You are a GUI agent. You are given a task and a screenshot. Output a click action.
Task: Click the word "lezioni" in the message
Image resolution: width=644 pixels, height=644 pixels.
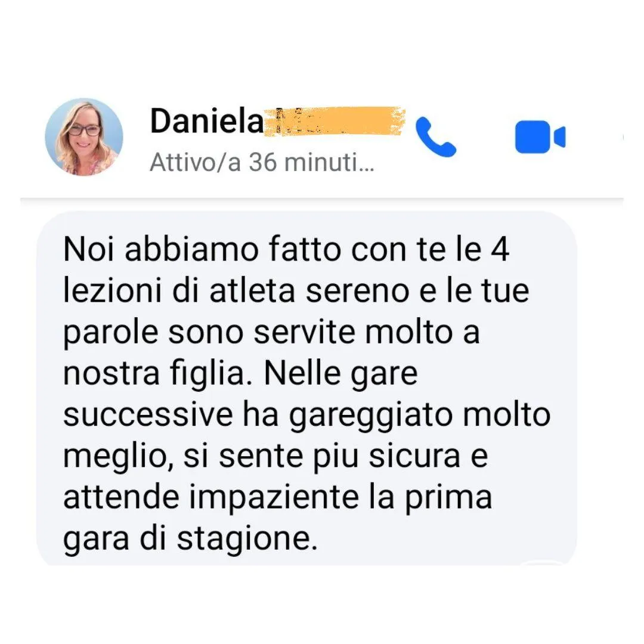tap(112, 291)
